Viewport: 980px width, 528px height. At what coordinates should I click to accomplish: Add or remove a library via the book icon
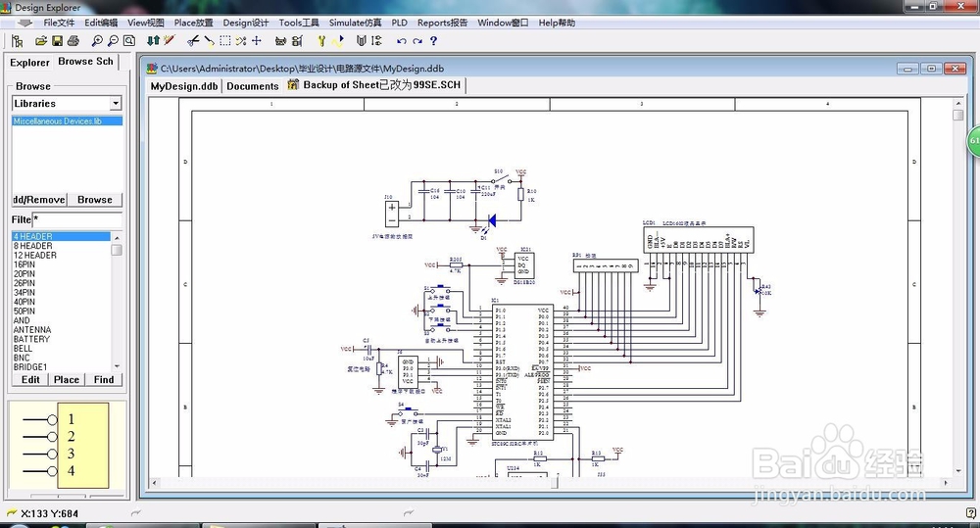pos(361,41)
